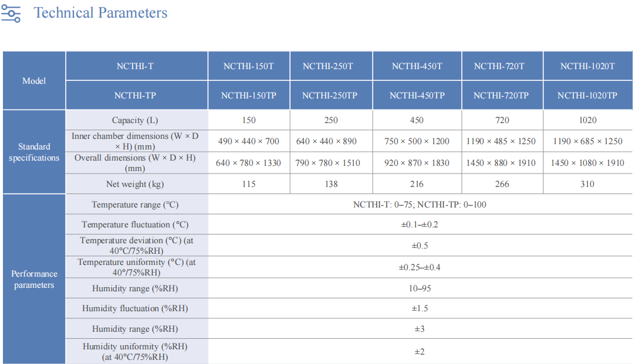Click the Net weight (kg) label
This screenshot has height=364, width=635.
point(134,184)
